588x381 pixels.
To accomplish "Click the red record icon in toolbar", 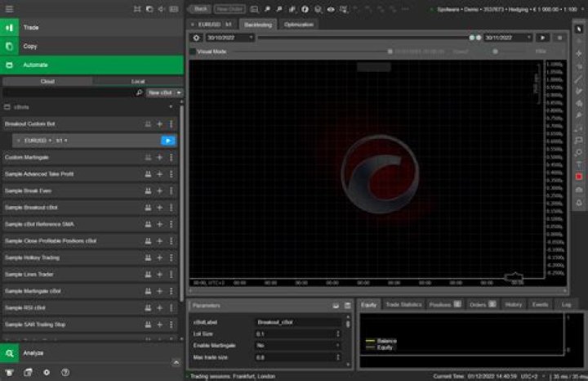I will pyautogui.click(x=579, y=177).
